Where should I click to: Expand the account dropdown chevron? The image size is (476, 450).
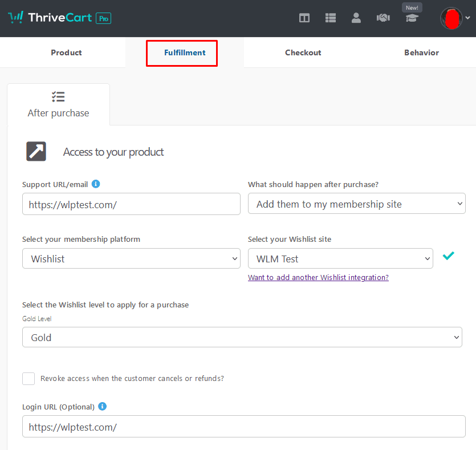pyautogui.click(x=468, y=18)
